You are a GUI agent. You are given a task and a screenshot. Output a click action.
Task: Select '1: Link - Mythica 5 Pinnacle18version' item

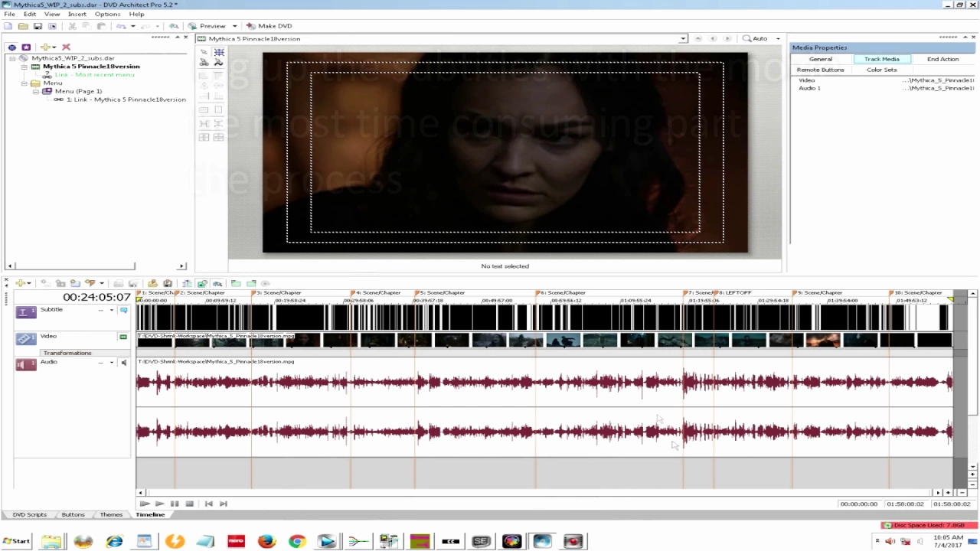point(126,99)
